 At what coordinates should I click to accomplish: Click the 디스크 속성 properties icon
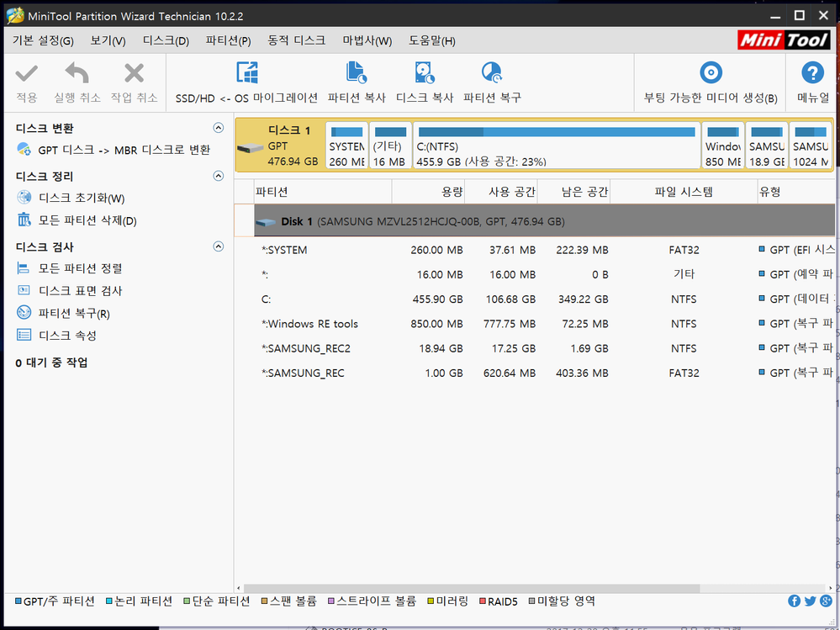24,335
